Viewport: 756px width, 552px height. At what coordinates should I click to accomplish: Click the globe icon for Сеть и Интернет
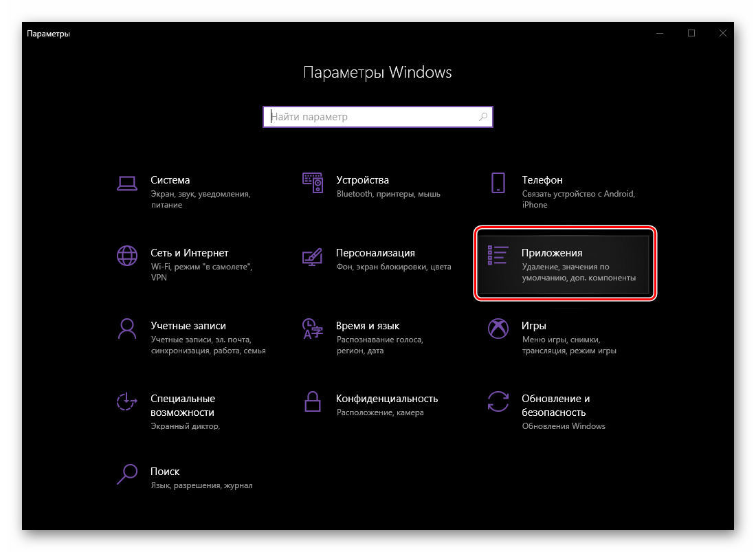127,256
